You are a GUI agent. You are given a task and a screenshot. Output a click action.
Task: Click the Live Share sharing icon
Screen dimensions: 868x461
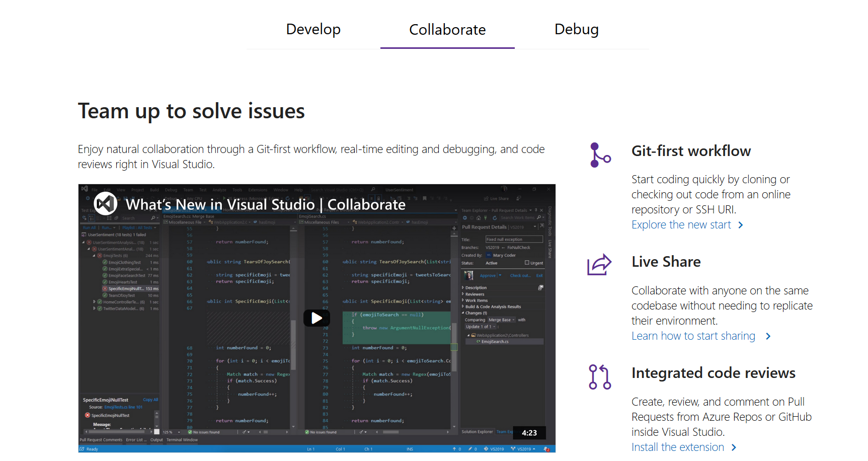coord(599,265)
